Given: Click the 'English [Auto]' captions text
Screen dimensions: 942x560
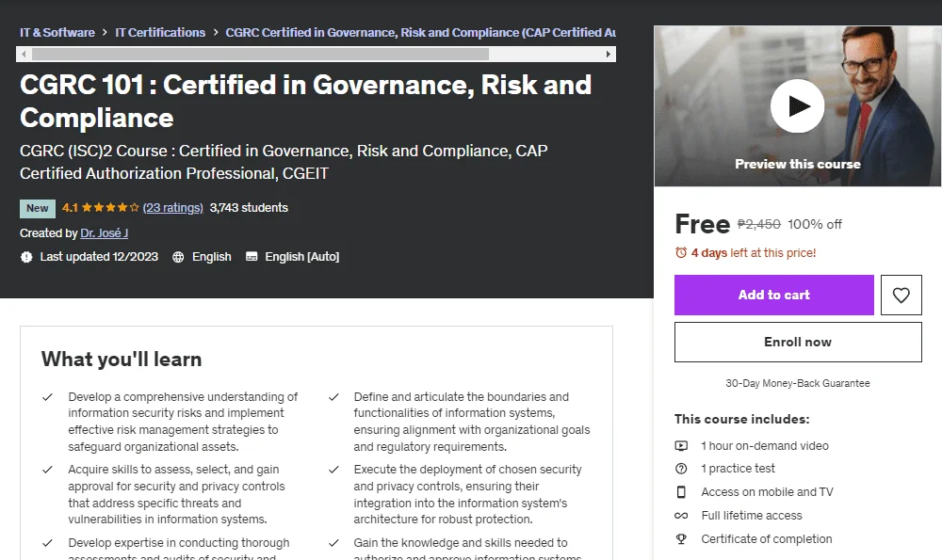Looking at the screenshot, I should [302, 257].
